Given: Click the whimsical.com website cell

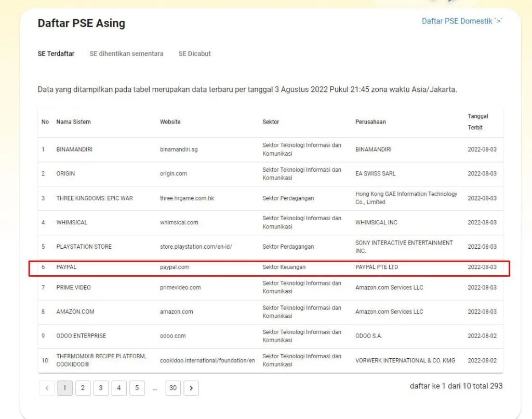Looking at the screenshot, I should (179, 222).
